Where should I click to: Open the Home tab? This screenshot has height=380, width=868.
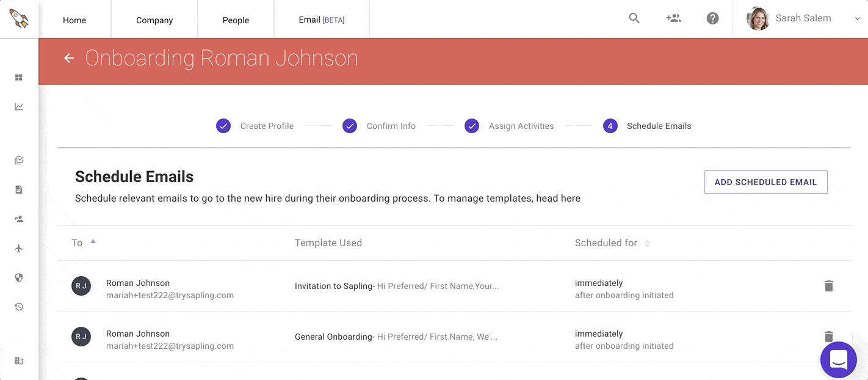(x=74, y=20)
